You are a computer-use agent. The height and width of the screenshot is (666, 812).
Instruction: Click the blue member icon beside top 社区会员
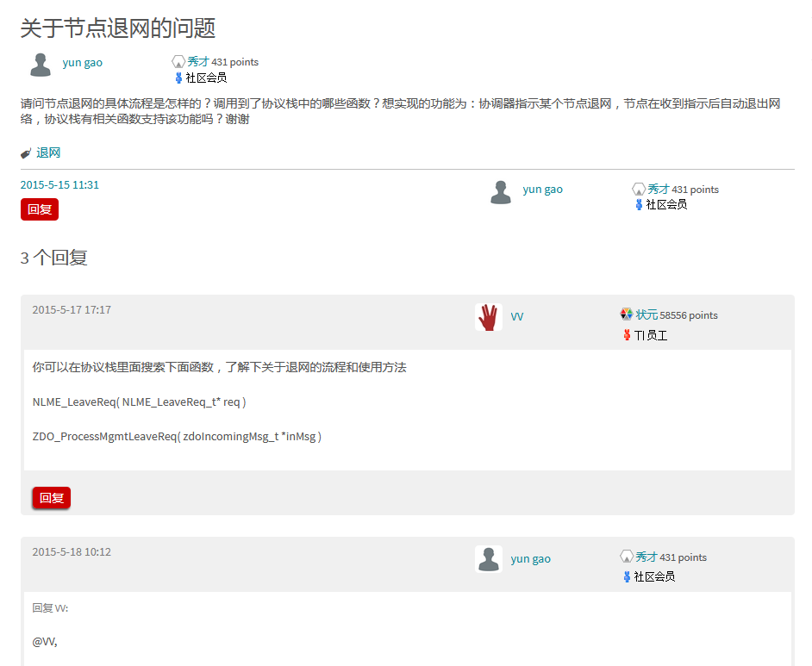[x=178, y=78]
